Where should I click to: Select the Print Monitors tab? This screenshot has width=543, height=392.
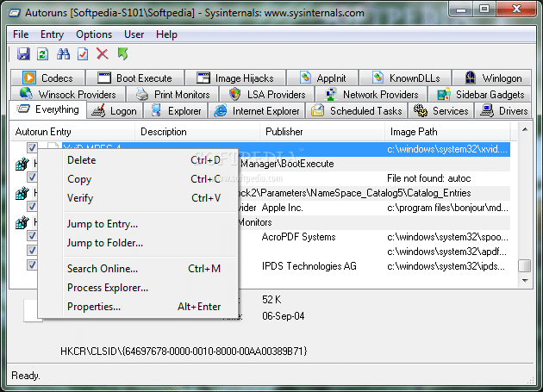(x=172, y=94)
